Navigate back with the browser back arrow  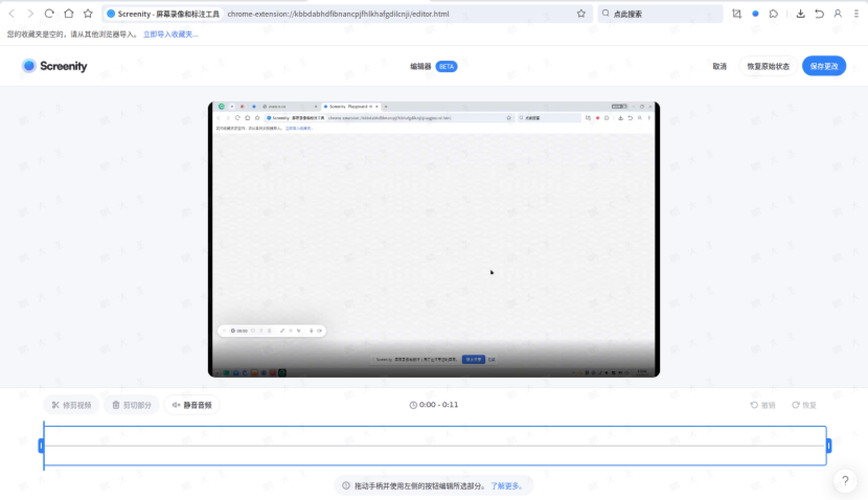pos(12,14)
